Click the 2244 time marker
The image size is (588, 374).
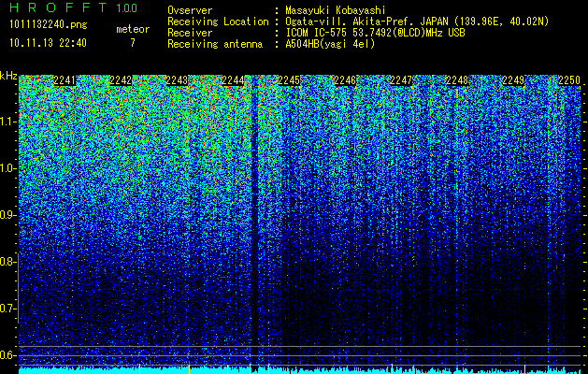pyautogui.click(x=233, y=80)
